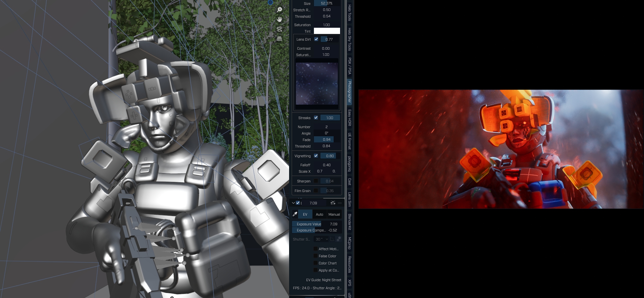This screenshot has width=644, height=298.
Task: Enable the Sharpen checkbox
Action: click(x=316, y=181)
